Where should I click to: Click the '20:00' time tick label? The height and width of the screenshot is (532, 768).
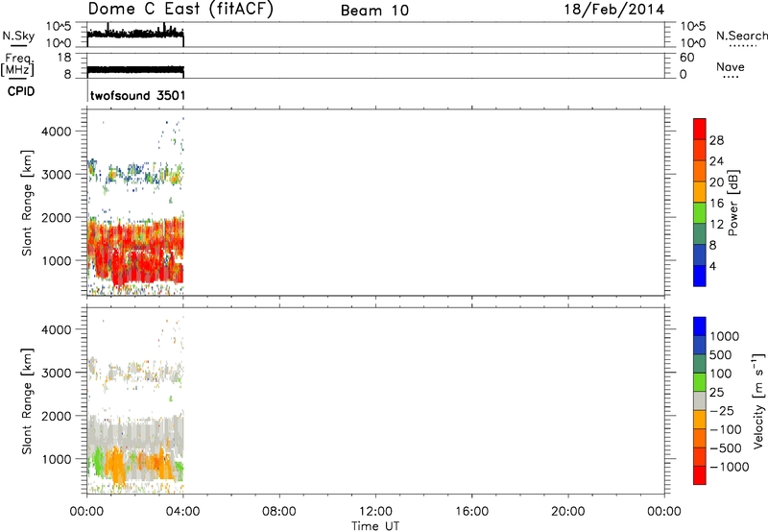(x=567, y=512)
